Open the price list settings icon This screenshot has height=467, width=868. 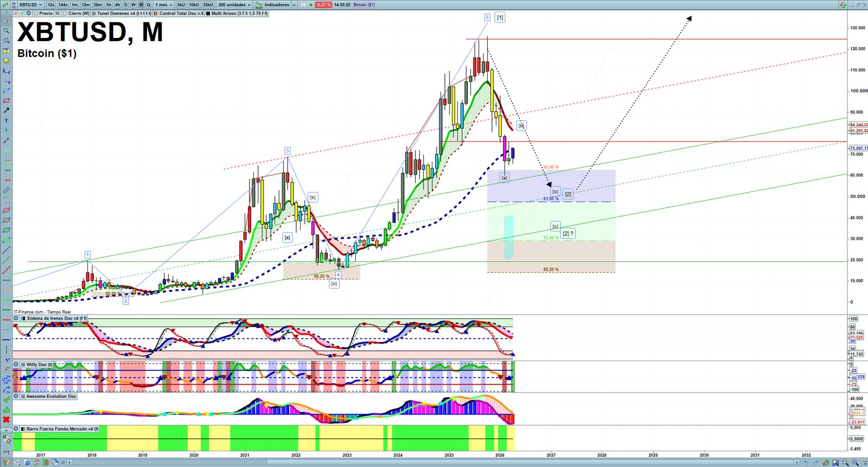click(58, 14)
